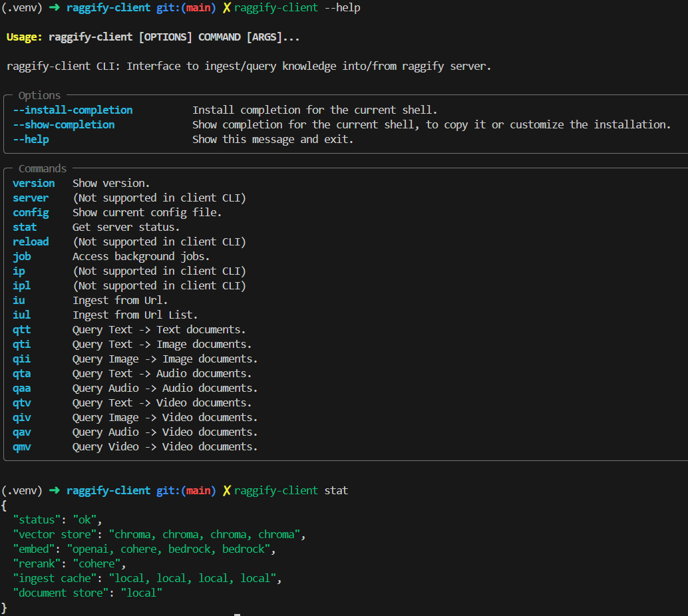Image resolution: width=688 pixels, height=616 pixels.
Task: Click 'Install completion for the current shell.' text
Action: (x=315, y=110)
